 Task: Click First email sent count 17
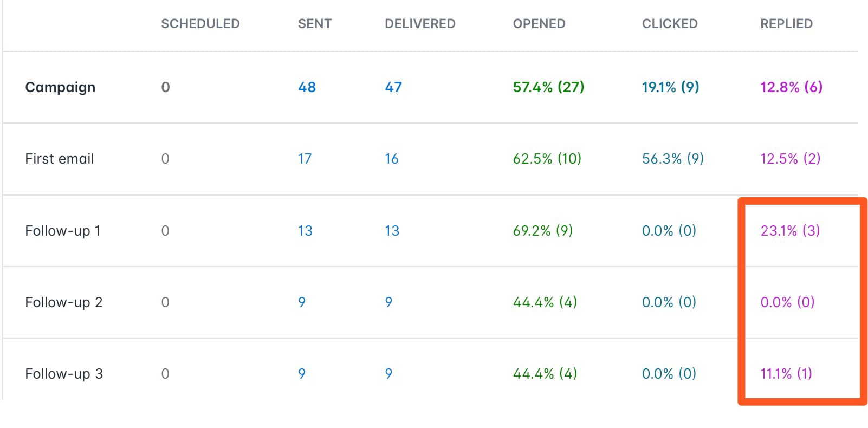coord(305,159)
